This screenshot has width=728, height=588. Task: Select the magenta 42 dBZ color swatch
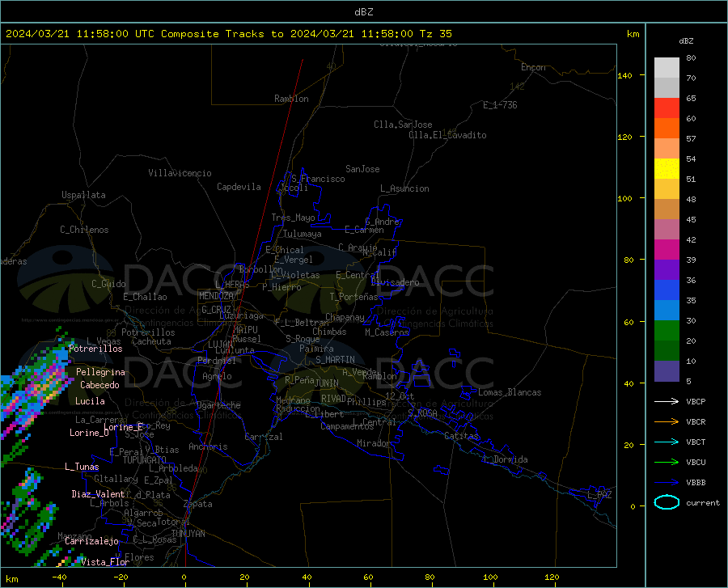pos(667,250)
